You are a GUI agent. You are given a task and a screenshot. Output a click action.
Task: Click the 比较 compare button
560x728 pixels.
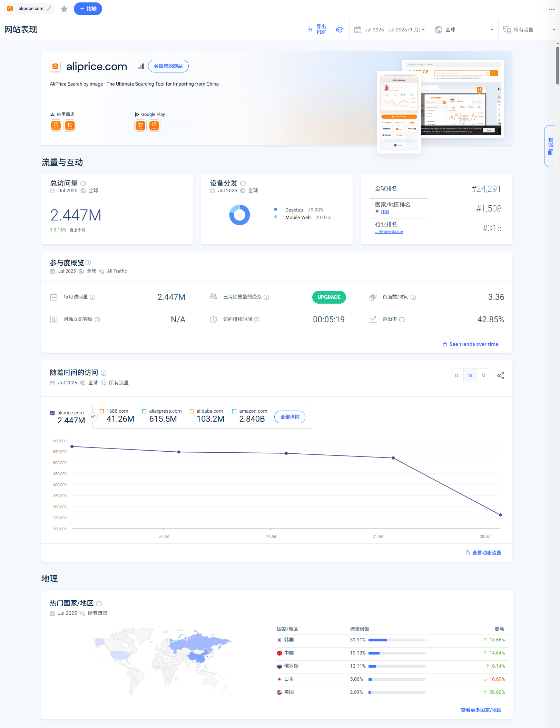click(x=88, y=9)
